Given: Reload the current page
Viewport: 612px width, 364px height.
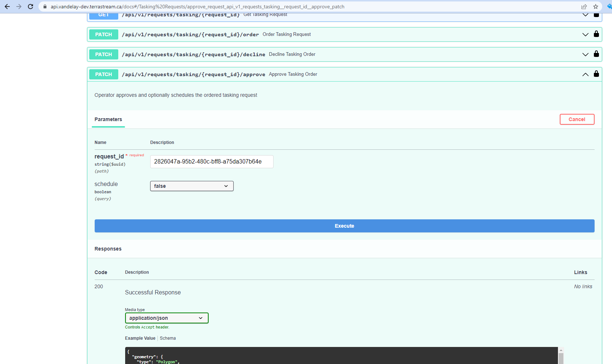Looking at the screenshot, I should (30, 7).
